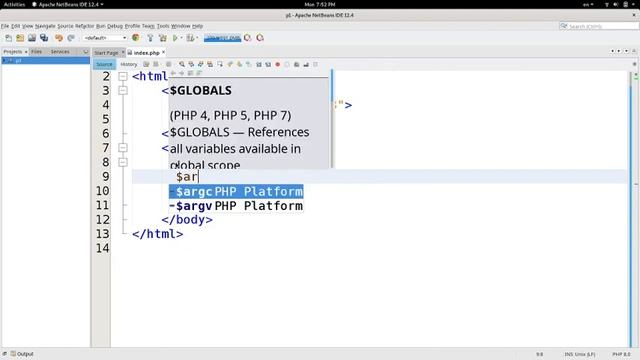Click the Redo toolbar icon
This screenshot has height=360, width=640.
(x=71, y=38)
